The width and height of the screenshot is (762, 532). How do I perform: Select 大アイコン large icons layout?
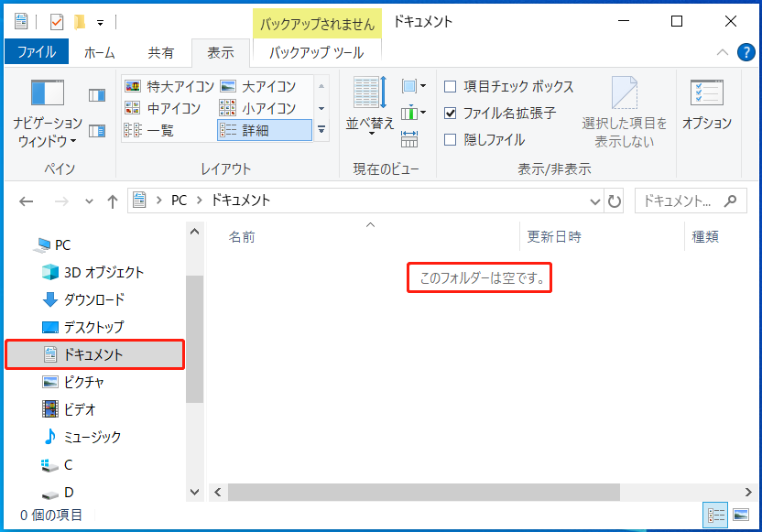tap(258, 86)
